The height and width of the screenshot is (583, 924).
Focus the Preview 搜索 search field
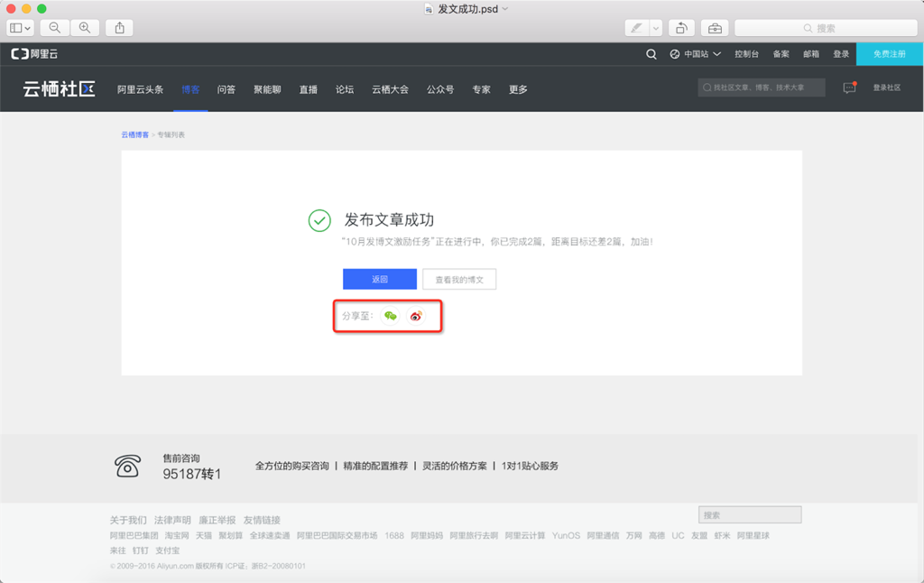[x=826, y=28]
